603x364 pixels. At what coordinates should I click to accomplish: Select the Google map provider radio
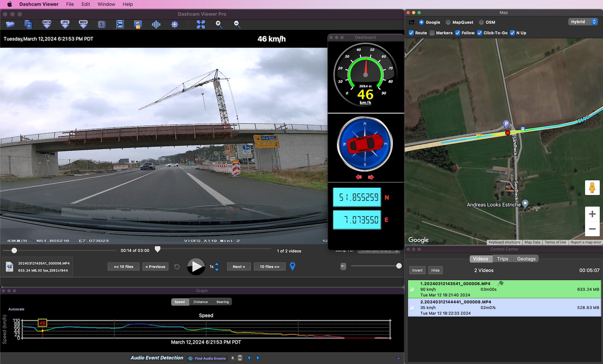click(x=421, y=22)
